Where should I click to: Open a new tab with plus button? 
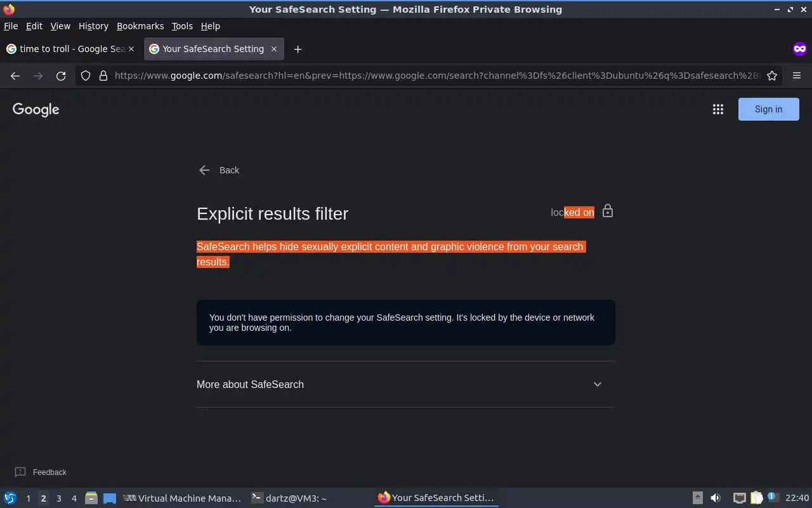[x=298, y=49]
